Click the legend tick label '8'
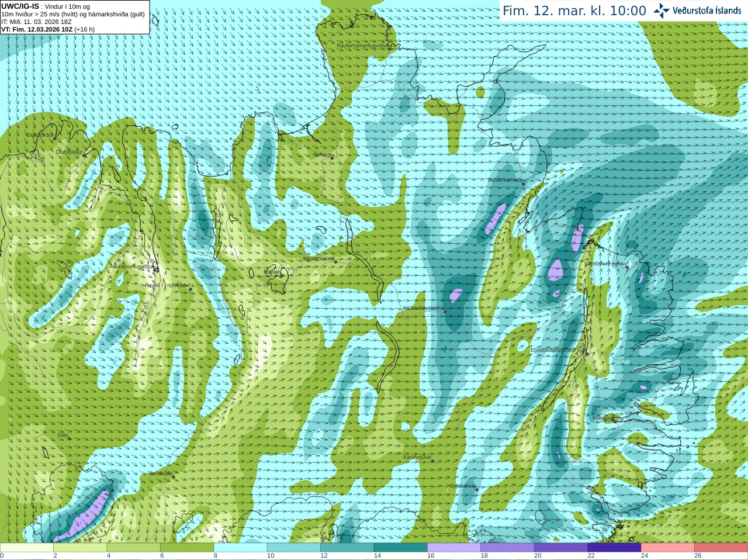This screenshot has height=560, width=748. (216, 556)
